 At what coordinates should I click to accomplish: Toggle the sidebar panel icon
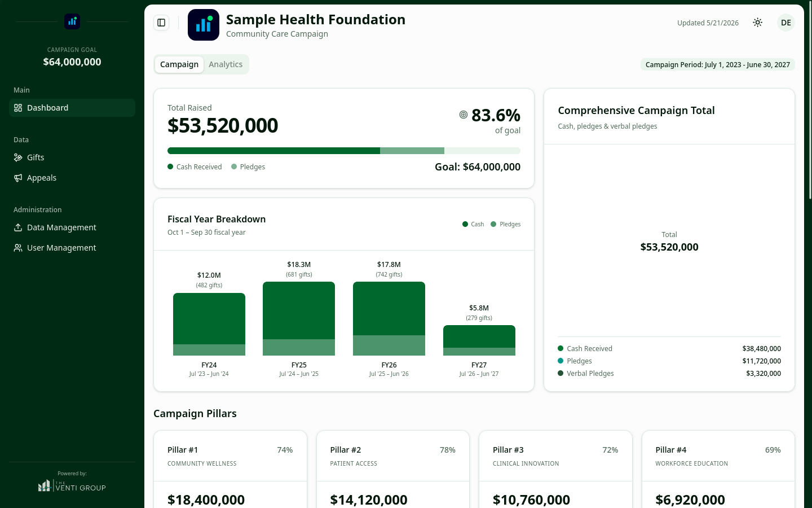tap(161, 23)
